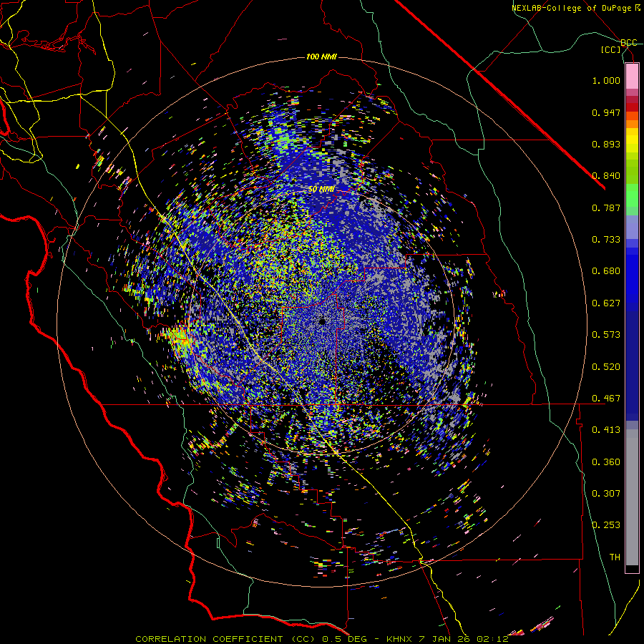
Task: Select the 0.893 scale value
Action: (x=606, y=144)
